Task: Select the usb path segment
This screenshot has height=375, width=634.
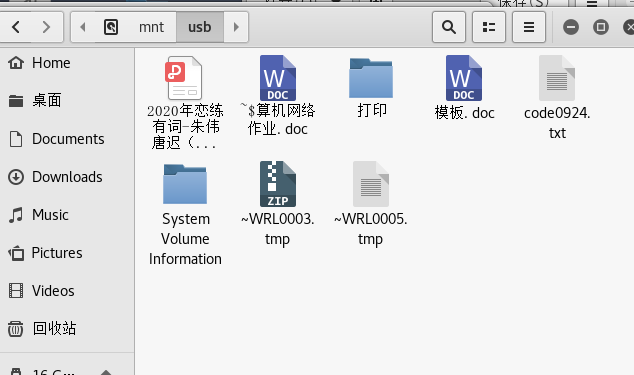Action: coord(200,27)
